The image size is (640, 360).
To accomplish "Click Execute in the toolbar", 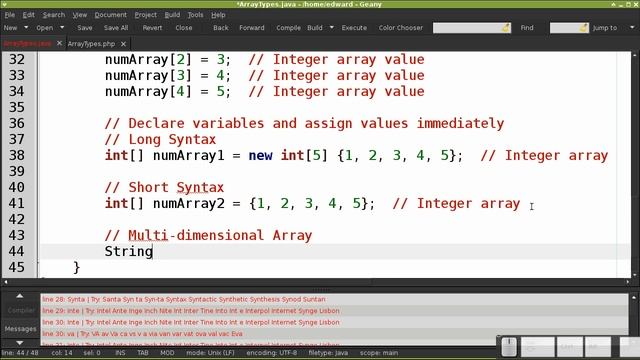I will click(354, 28).
